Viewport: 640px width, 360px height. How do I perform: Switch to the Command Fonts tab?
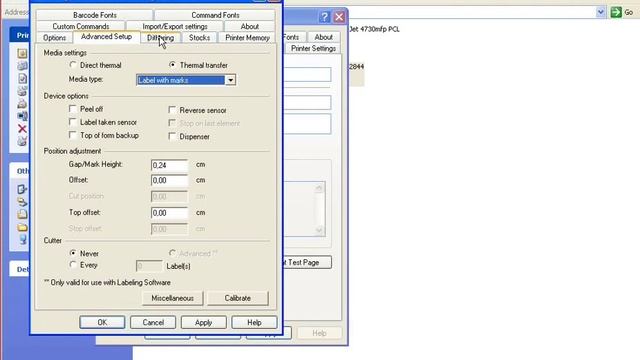click(x=215, y=15)
